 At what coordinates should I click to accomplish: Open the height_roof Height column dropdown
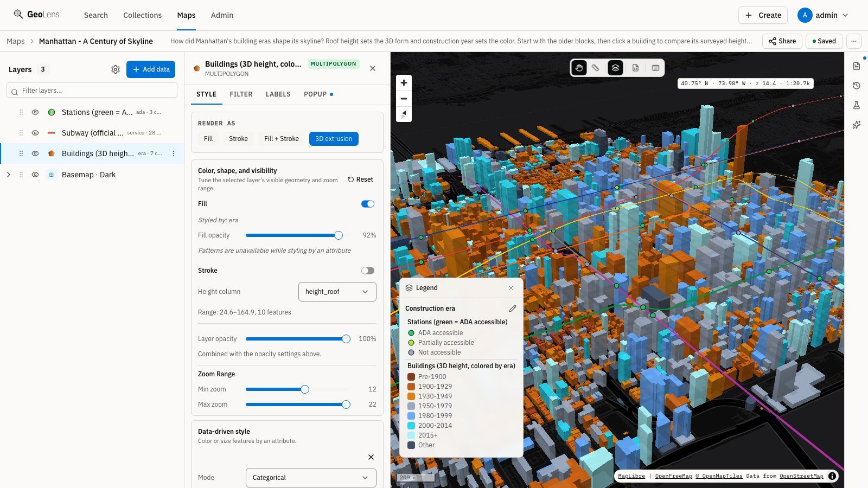click(x=337, y=292)
